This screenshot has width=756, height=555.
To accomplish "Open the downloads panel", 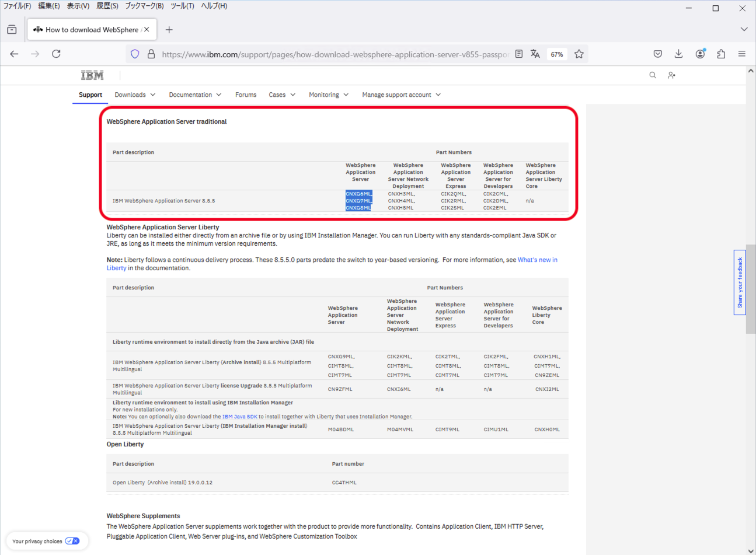I will [678, 54].
